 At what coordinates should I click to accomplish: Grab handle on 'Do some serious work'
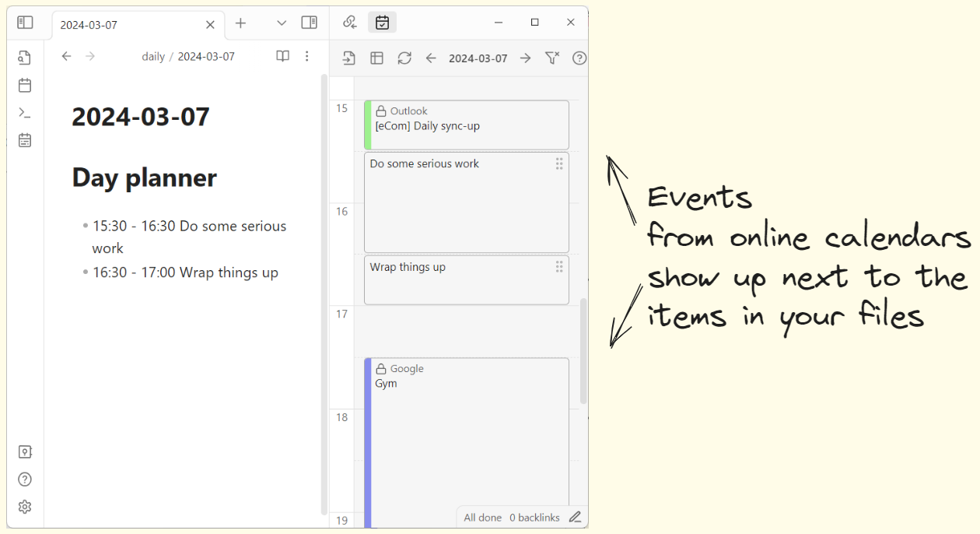pyautogui.click(x=559, y=163)
